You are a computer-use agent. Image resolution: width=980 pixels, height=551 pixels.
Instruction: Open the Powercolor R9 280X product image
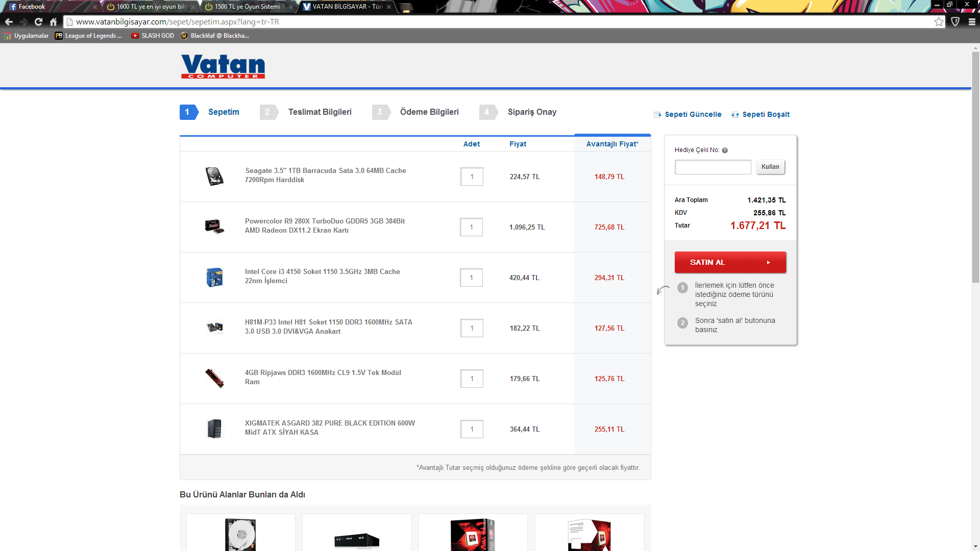coord(214,227)
